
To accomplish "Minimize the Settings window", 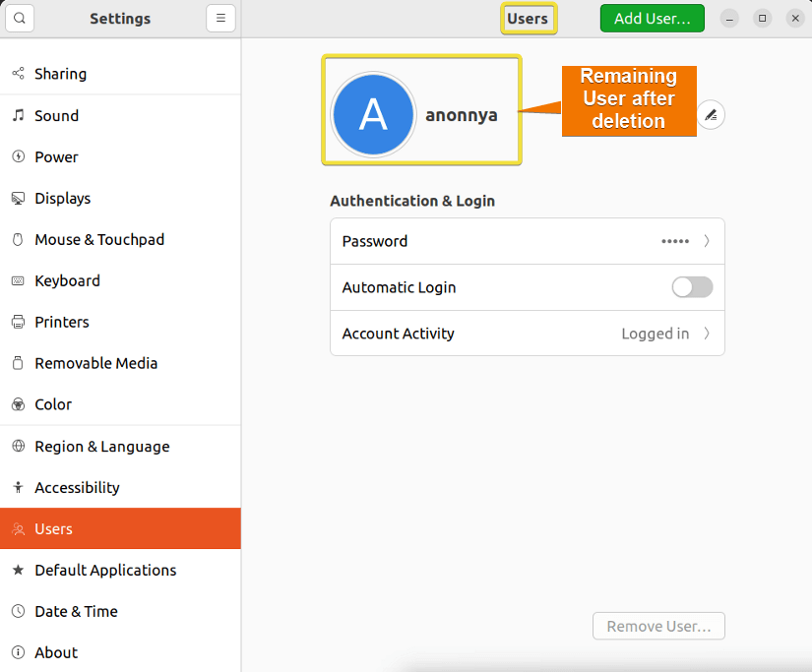I will 729,19.
